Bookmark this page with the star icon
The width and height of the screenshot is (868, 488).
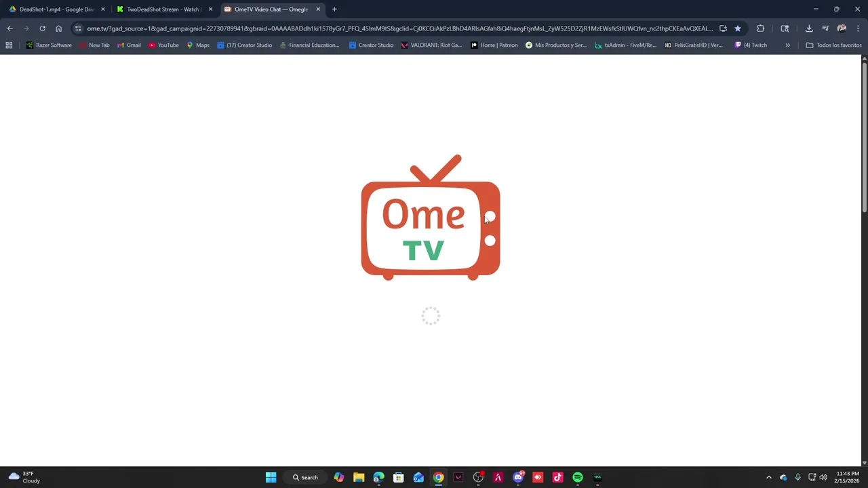(738, 28)
